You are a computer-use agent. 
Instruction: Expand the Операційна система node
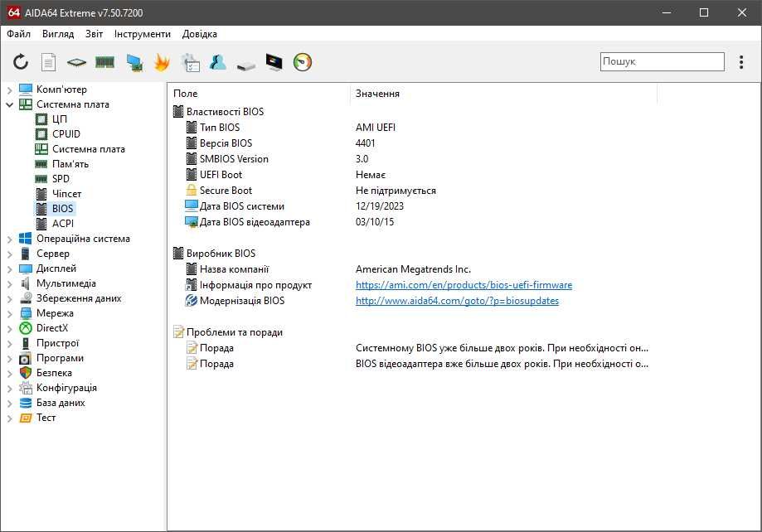pyautogui.click(x=9, y=239)
